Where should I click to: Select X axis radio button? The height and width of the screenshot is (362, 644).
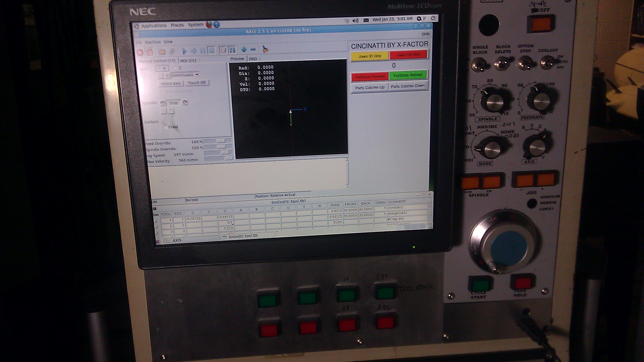coord(162,68)
